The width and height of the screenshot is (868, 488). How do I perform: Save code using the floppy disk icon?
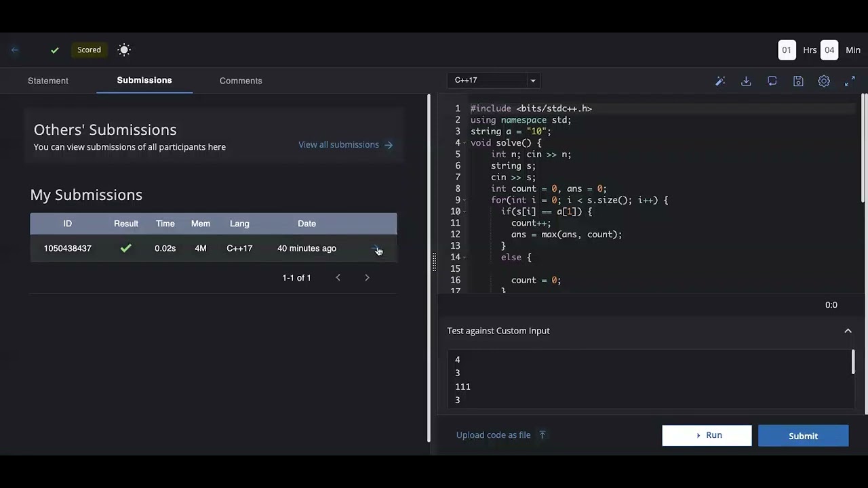pos(798,81)
